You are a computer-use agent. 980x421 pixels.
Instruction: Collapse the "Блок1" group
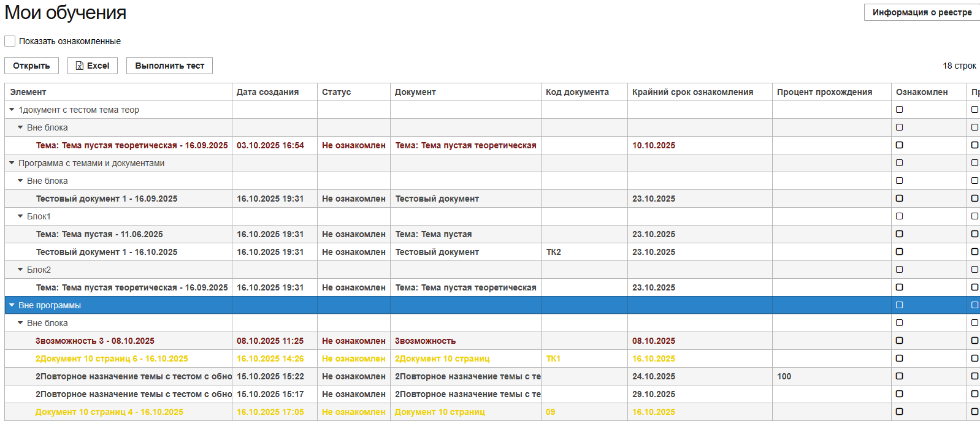tap(20, 216)
